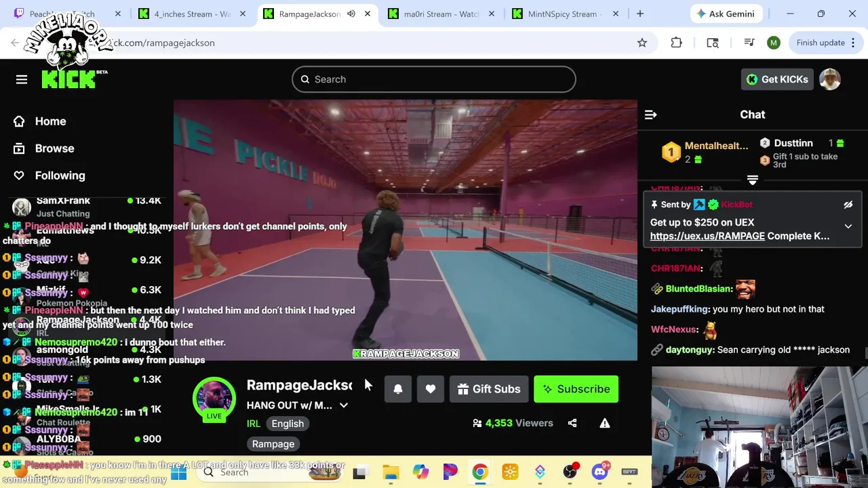The height and width of the screenshot is (488, 868).
Task: Click the Kick logo
Action: click(x=70, y=79)
